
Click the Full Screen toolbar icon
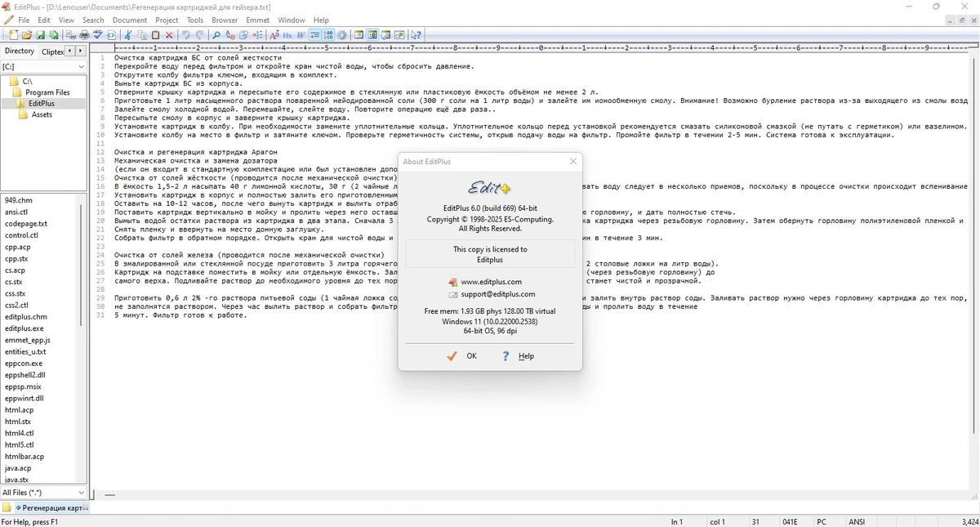tap(399, 35)
